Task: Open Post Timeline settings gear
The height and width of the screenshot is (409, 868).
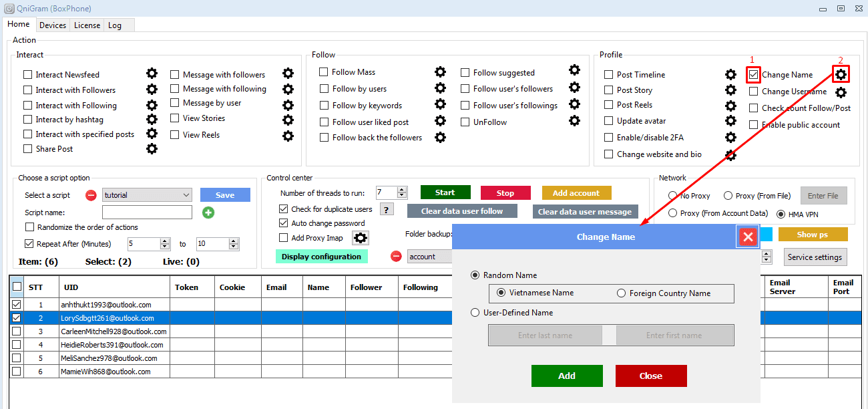Action: 731,75
